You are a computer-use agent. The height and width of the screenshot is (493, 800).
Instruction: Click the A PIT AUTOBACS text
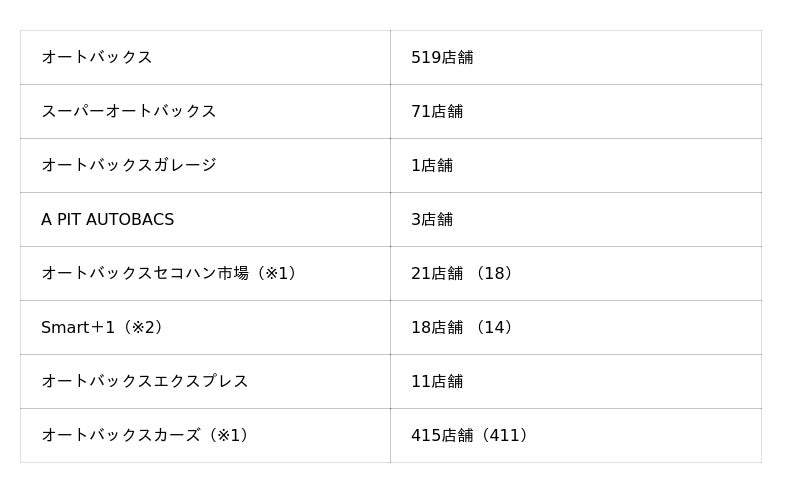point(107,219)
